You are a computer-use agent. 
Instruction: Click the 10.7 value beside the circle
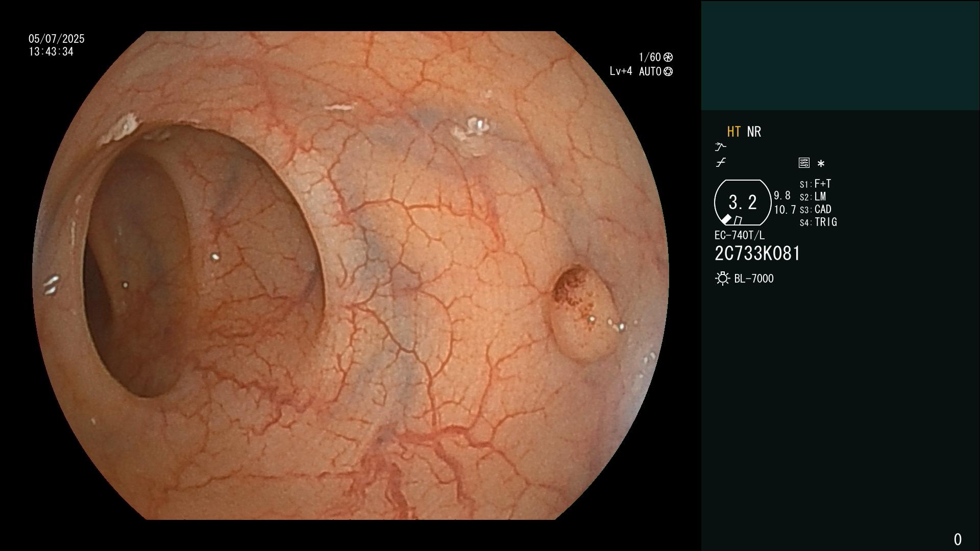[x=785, y=209]
